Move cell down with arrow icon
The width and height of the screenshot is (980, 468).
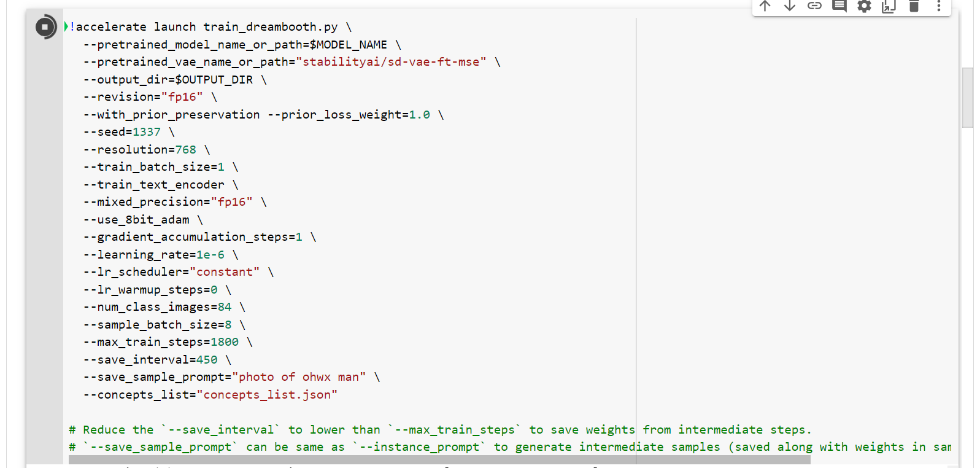tap(790, 6)
